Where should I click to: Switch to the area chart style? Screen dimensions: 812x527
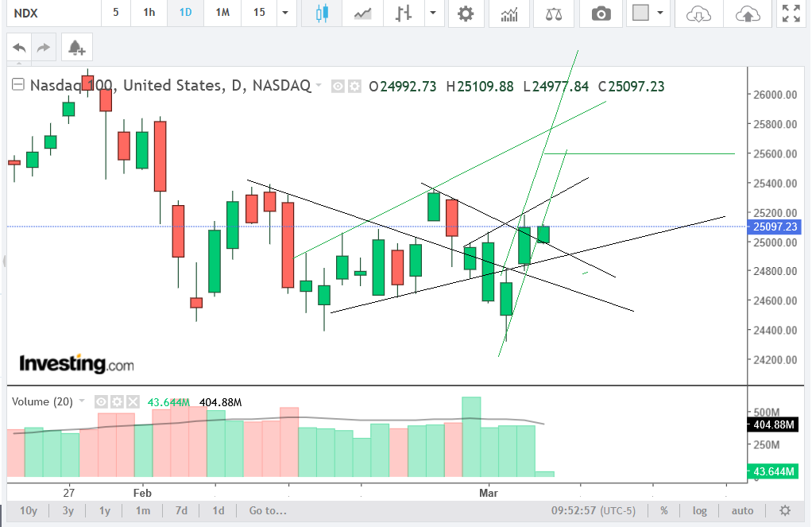point(363,13)
